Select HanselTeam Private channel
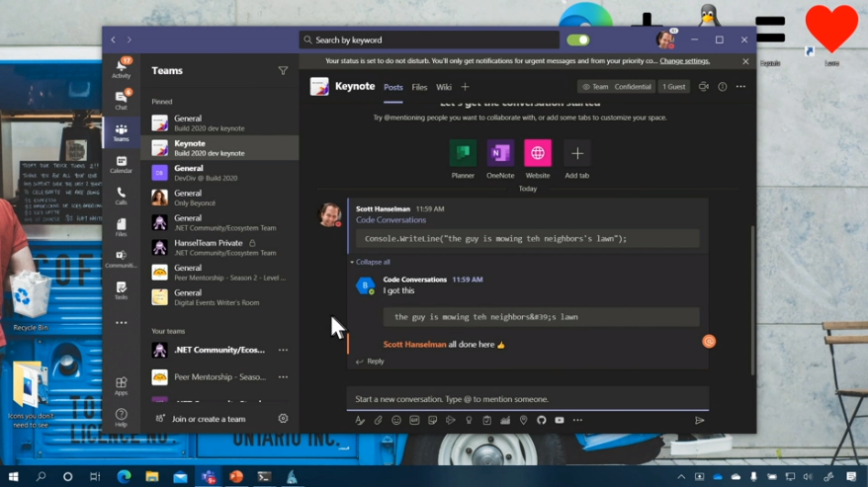The image size is (868, 487). coord(220,247)
